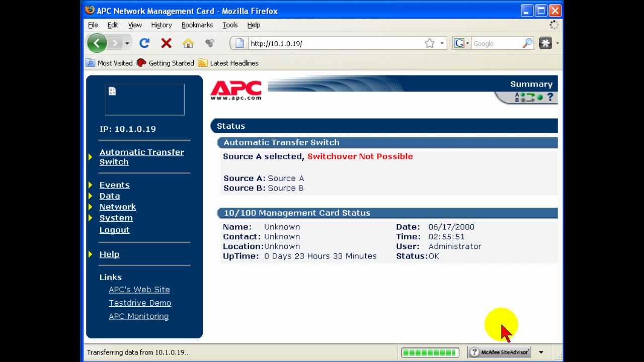Open the Tools menu
Viewport: 644px width, 362px height.
tap(230, 25)
